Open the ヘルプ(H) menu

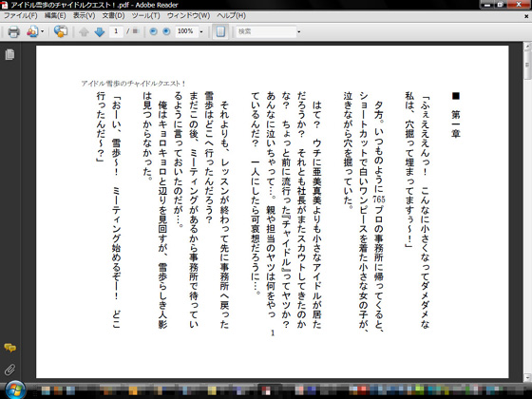point(231,15)
